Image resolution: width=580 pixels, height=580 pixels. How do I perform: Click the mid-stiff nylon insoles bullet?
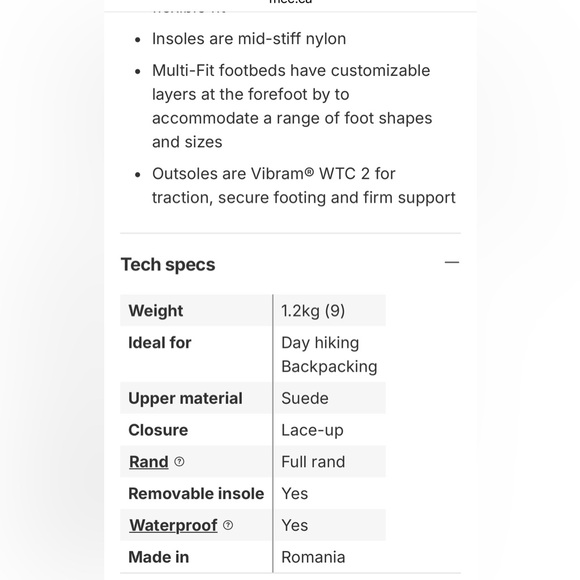[249, 39]
